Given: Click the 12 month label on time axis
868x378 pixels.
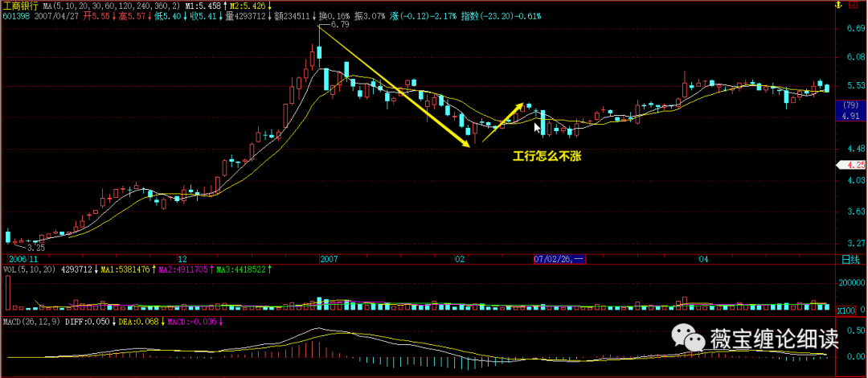Looking at the screenshot, I should [x=182, y=259].
